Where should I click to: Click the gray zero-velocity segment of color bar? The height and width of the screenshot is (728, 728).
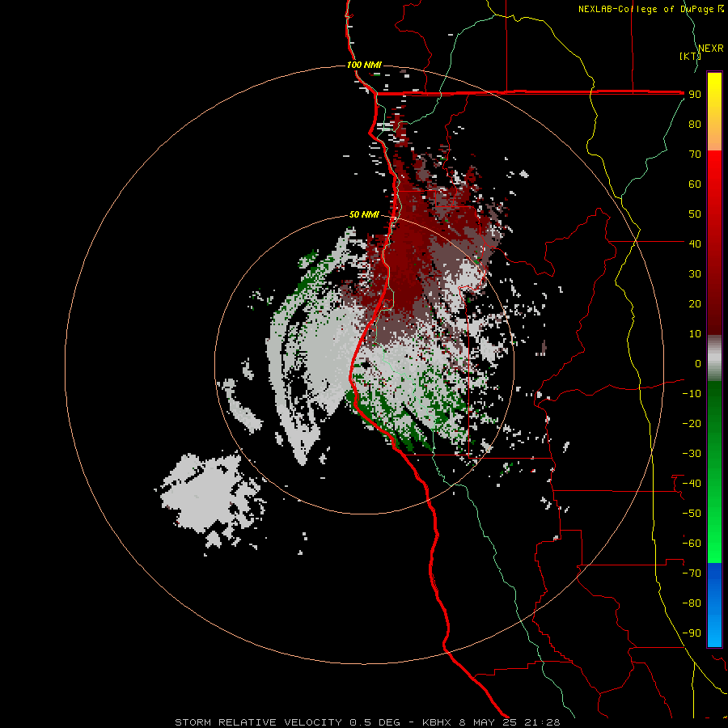pyautogui.click(x=714, y=358)
